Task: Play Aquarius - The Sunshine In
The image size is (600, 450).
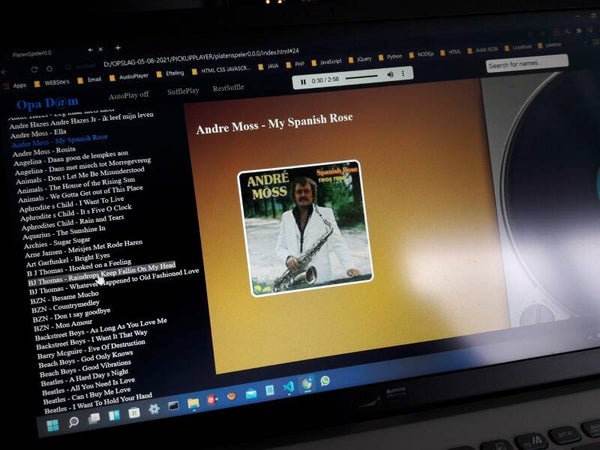Action: point(64,232)
